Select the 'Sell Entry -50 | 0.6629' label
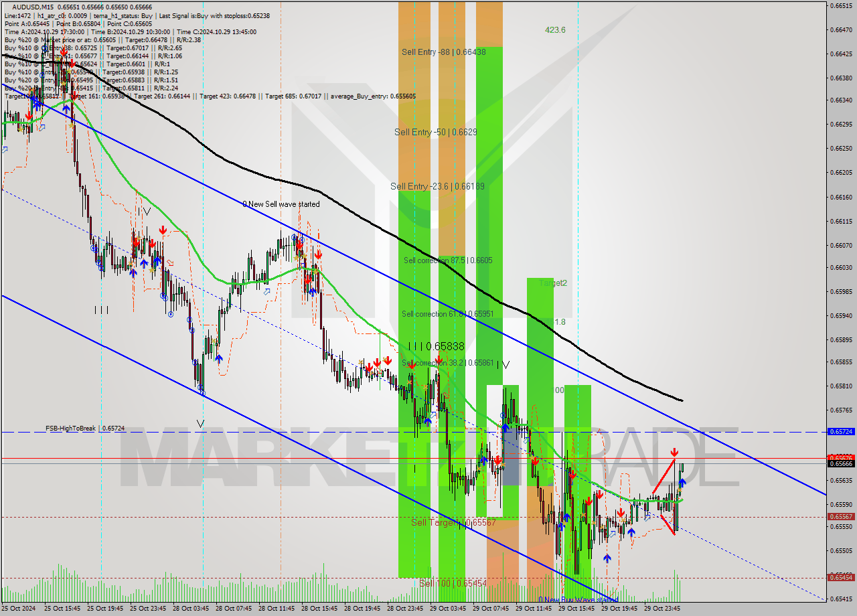Viewport: 857px width, 616px height. coord(436,132)
